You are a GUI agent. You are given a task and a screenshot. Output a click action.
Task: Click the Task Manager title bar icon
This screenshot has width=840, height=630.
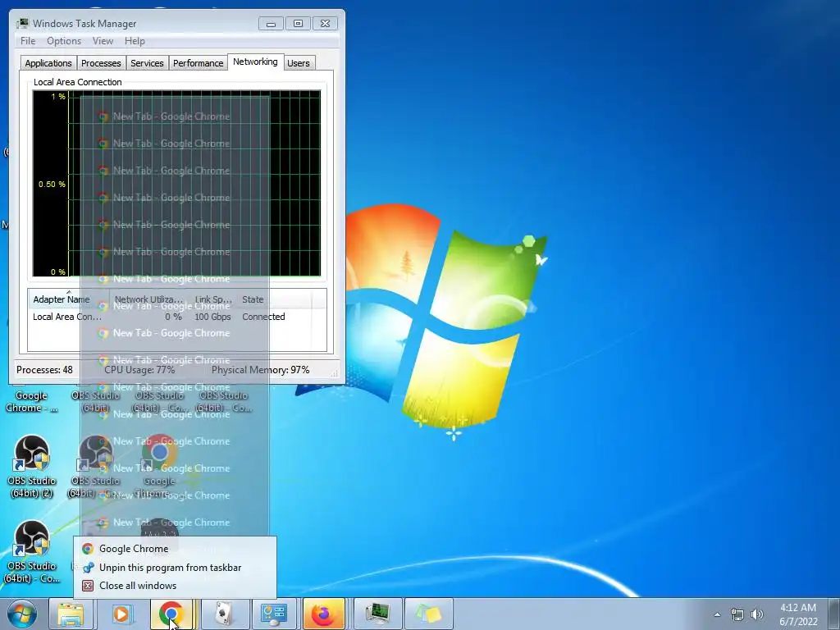[x=22, y=23]
